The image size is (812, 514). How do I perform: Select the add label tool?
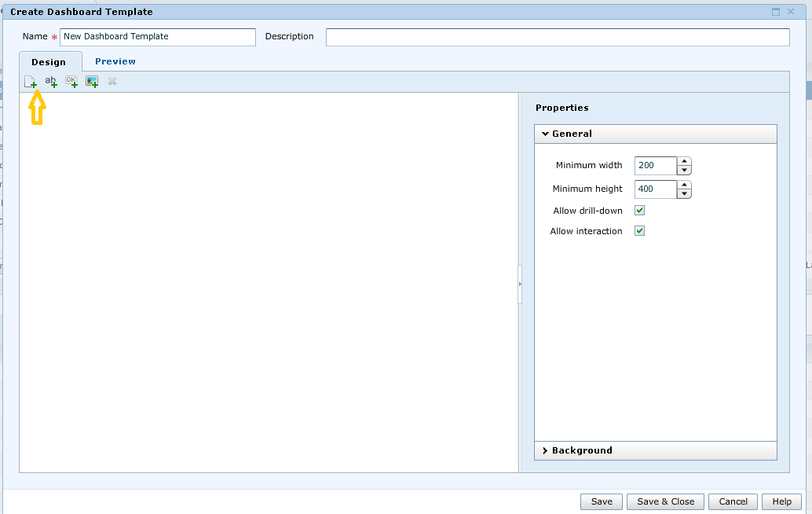pos(50,81)
